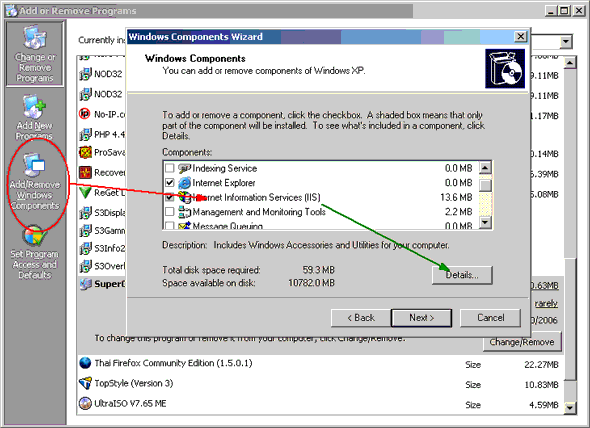Toggle the Internet Information Services (IIS) checkbox
The width and height of the screenshot is (590, 428).
(x=170, y=197)
